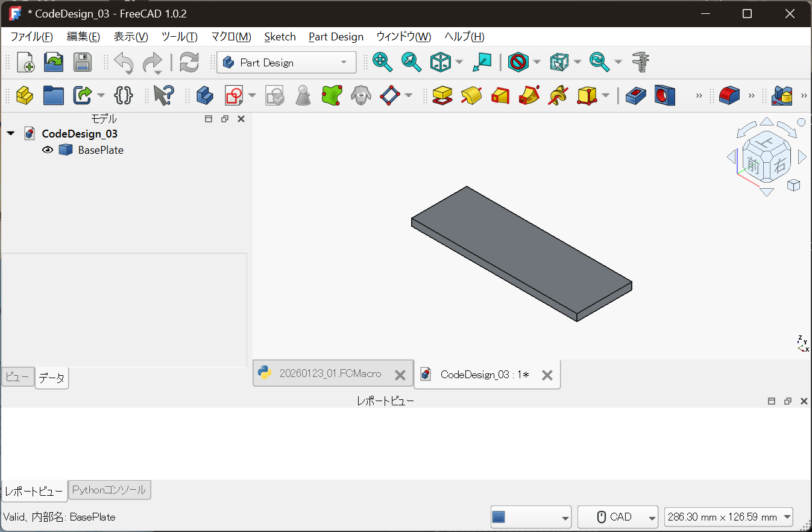812x532 pixels.
Task: Select the Hole tool icon
Action: point(664,95)
